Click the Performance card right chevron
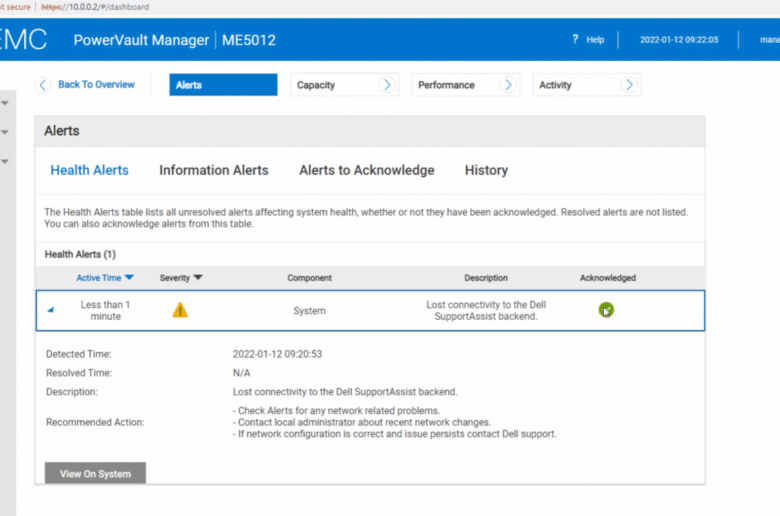 coord(508,85)
